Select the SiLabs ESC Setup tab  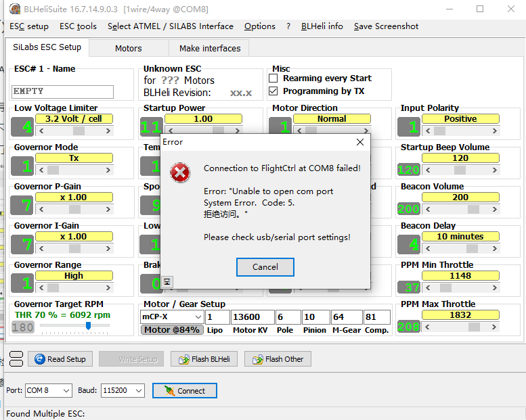click(47, 47)
